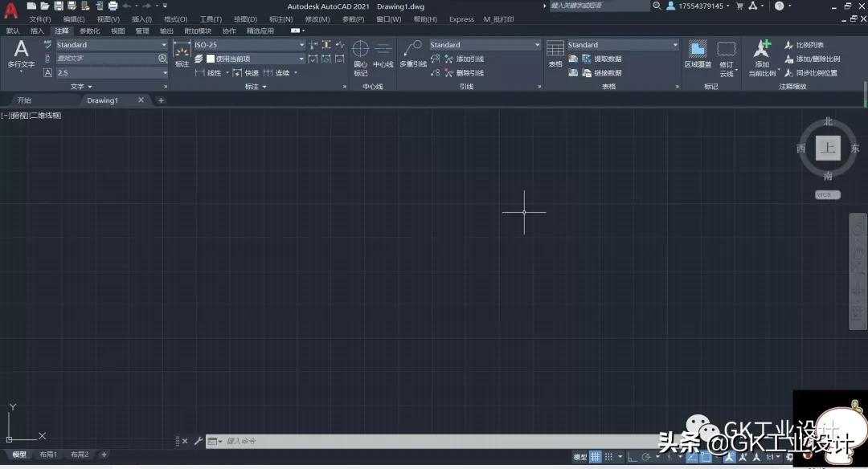The image size is (868, 469).
Task: Switch to the 参数化 ribbon tab
Action: (90, 31)
